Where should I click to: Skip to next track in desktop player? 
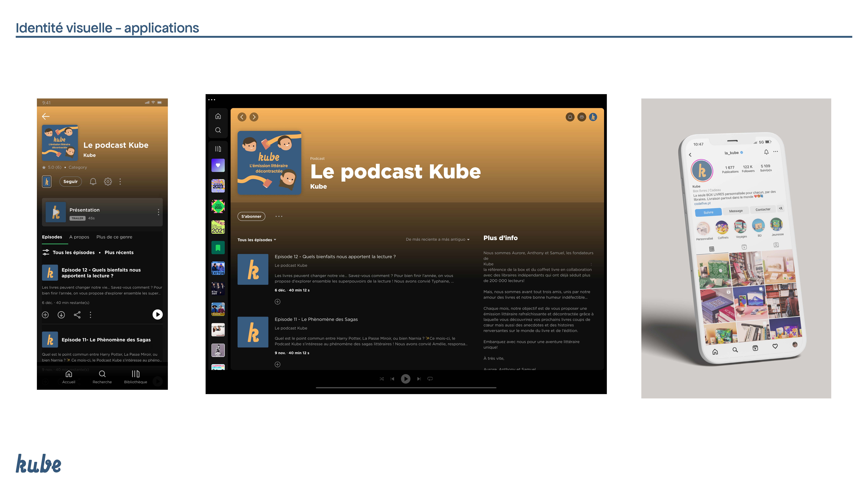(419, 379)
